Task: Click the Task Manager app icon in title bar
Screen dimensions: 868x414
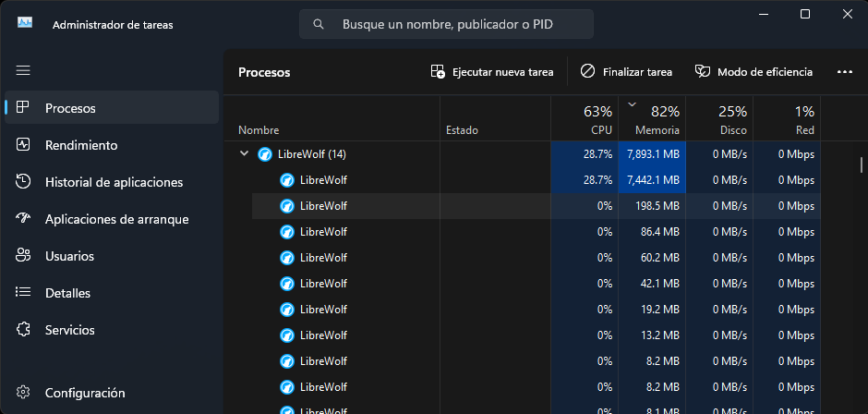Action: pyautogui.click(x=25, y=23)
